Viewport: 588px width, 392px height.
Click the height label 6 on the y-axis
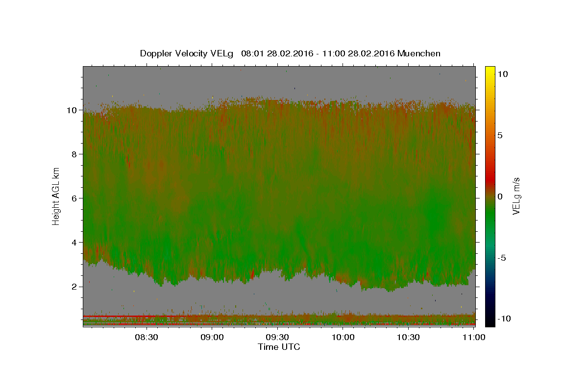pos(74,198)
